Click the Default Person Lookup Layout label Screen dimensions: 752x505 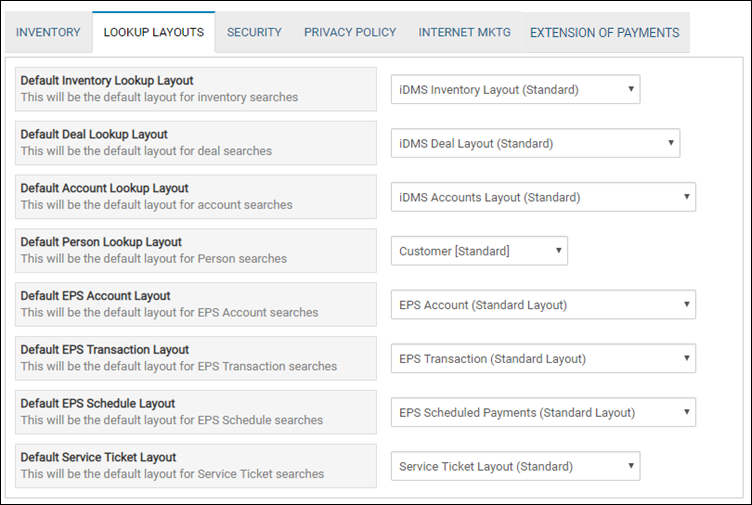(x=101, y=242)
